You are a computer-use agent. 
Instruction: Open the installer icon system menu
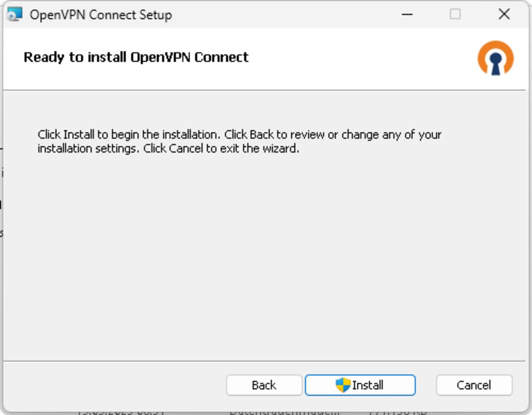15,15
